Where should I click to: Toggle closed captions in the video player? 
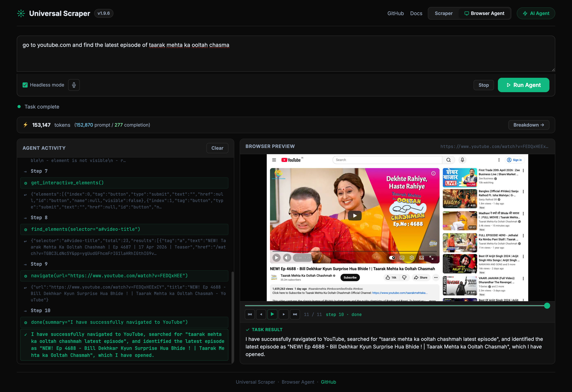tap(402, 258)
